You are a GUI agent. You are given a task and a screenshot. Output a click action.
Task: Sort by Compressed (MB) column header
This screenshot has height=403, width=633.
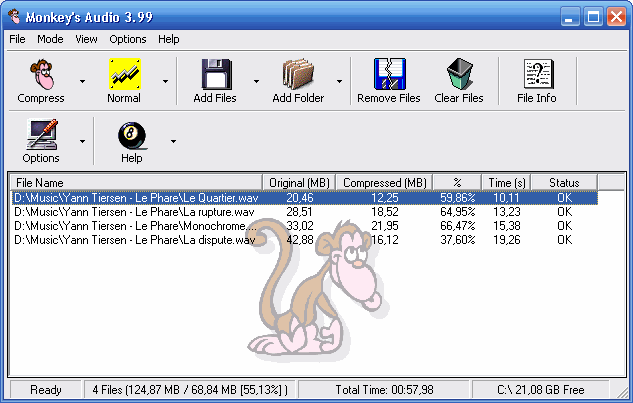pos(384,183)
